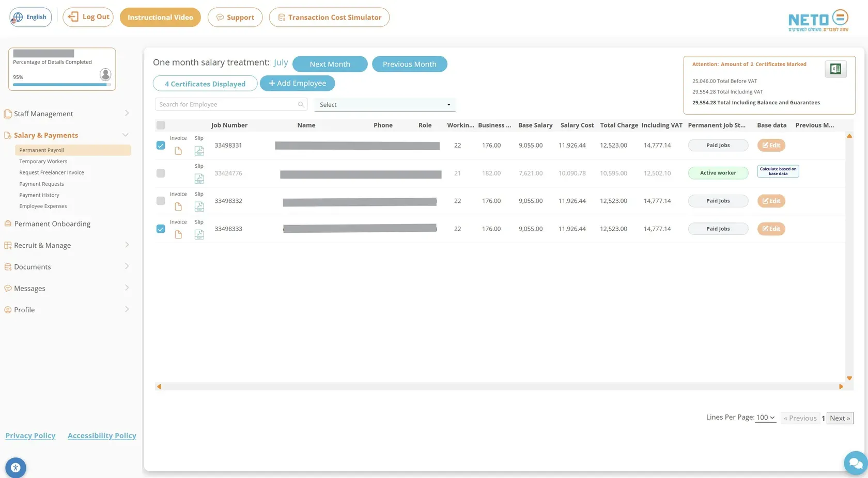The height and width of the screenshot is (478, 868).
Task: Click the Recruit & Manage sidebar icon
Action: [8, 245]
